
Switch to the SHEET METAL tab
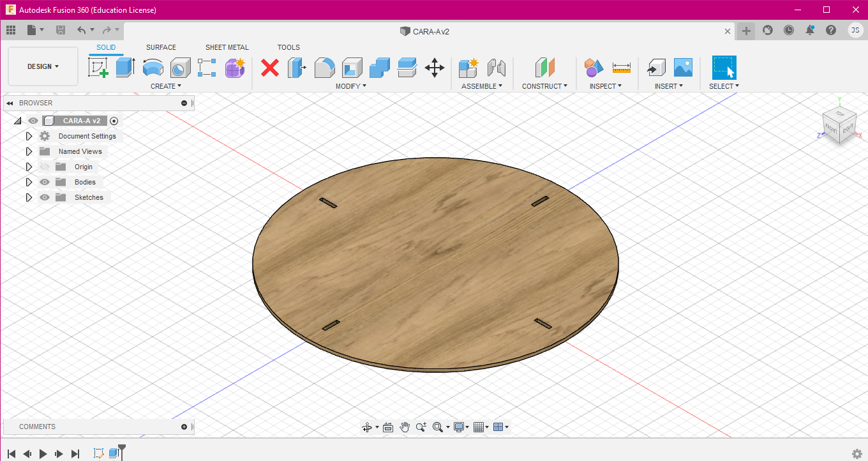(227, 47)
